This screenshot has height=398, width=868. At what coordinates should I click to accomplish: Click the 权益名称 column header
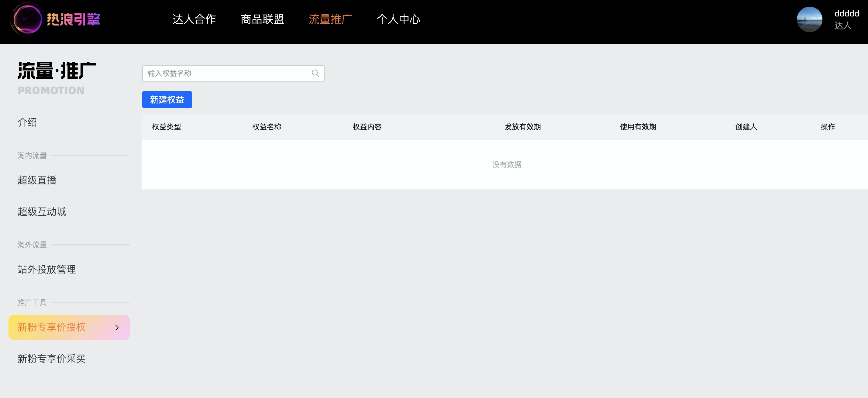[x=267, y=127]
